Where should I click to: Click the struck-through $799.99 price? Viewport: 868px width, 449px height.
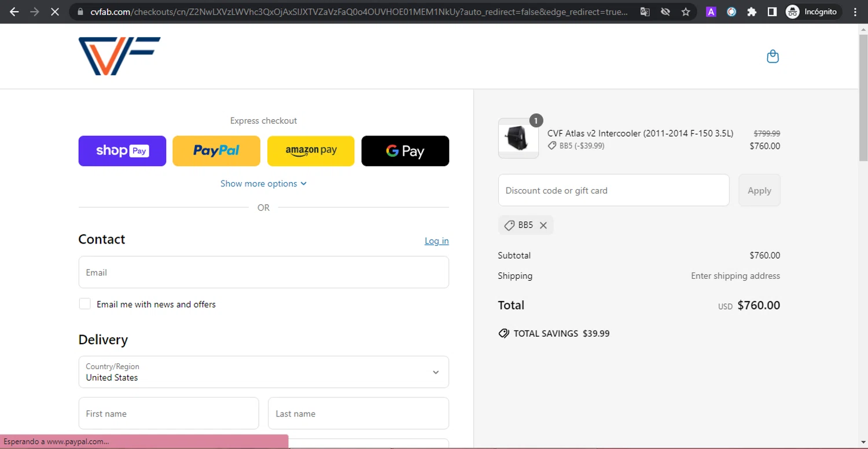tap(767, 134)
